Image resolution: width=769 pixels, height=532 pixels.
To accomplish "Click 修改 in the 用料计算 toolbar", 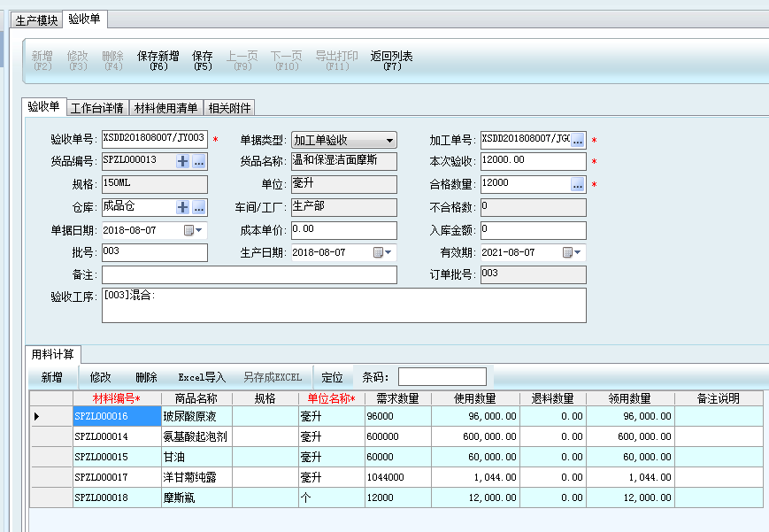I will [101, 377].
